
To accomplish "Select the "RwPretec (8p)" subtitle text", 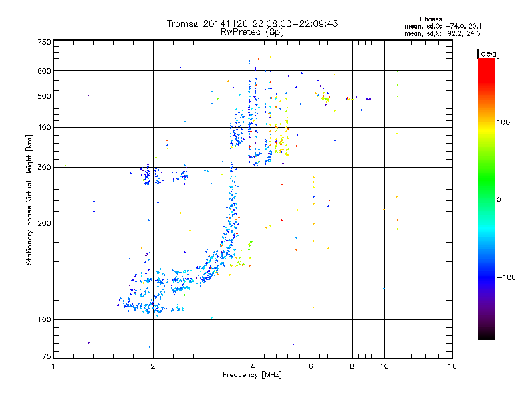I will tap(252, 31).
